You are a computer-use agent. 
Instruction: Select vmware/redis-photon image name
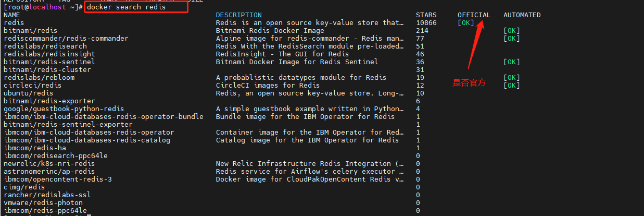coord(43,203)
